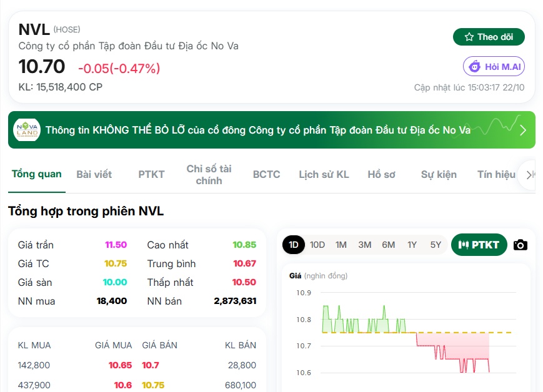This screenshot has width=543, height=392.
Task: Click the Giá sàn value 10.00
Action: click(x=115, y=282)
